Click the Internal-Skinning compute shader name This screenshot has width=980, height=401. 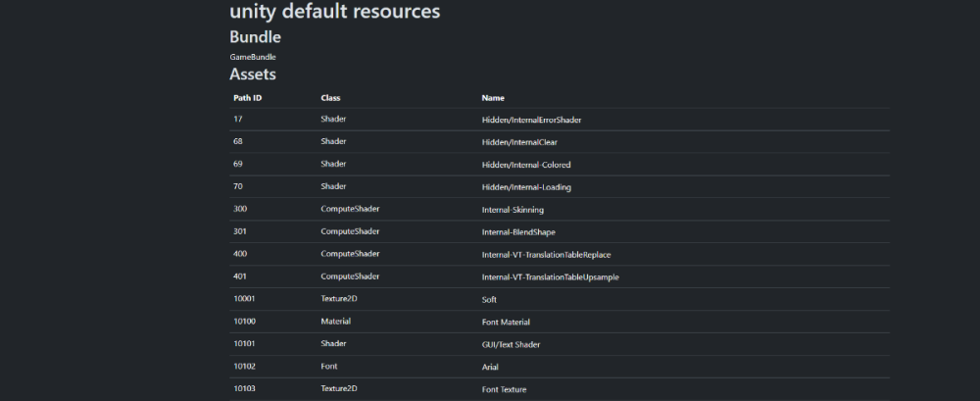[513, 210]
